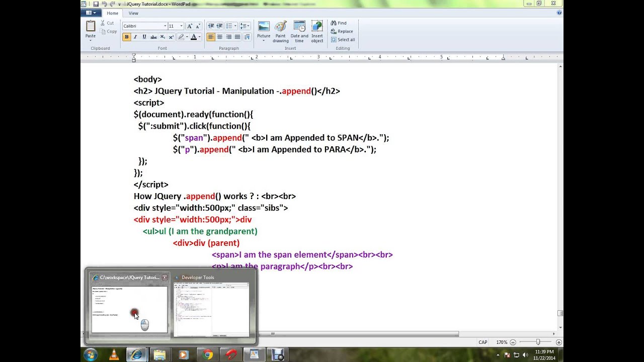644x362 pixels.
Task: Grow the font size
Action: point(190,26)
